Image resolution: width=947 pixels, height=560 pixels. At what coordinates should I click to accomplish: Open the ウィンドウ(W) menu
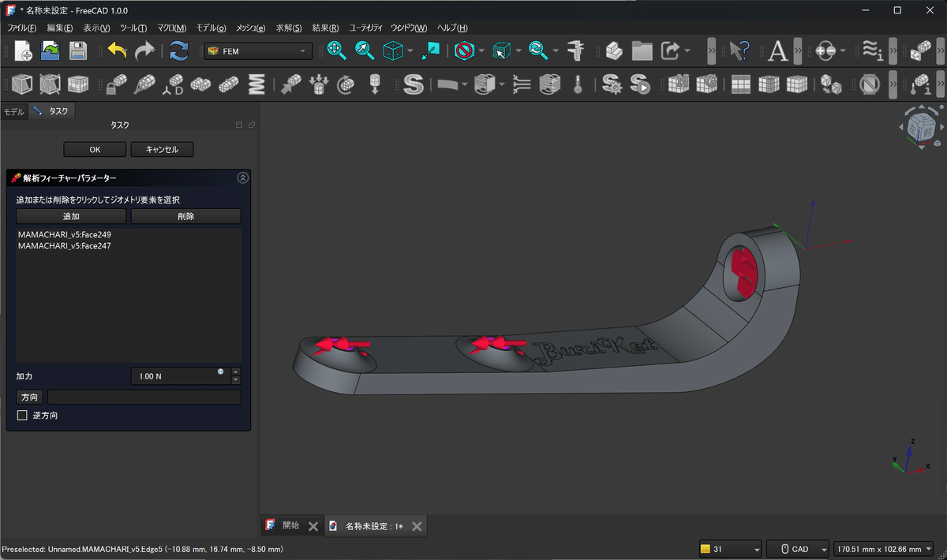click(x=409, y=28)
